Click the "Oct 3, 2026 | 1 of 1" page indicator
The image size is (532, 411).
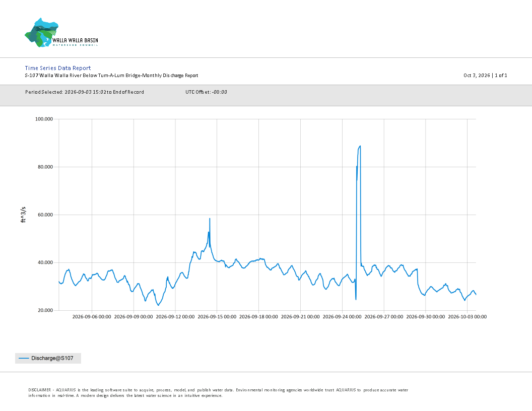click(x=485, y=75)
